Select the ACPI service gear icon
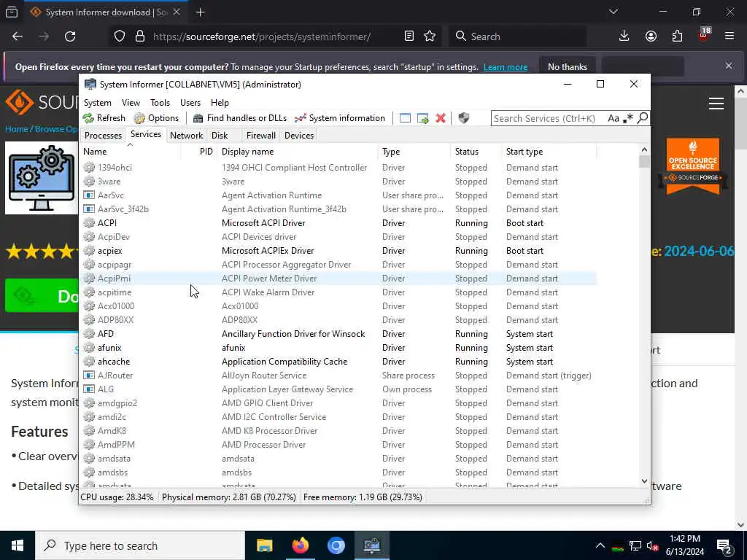 tap(88, 222)
